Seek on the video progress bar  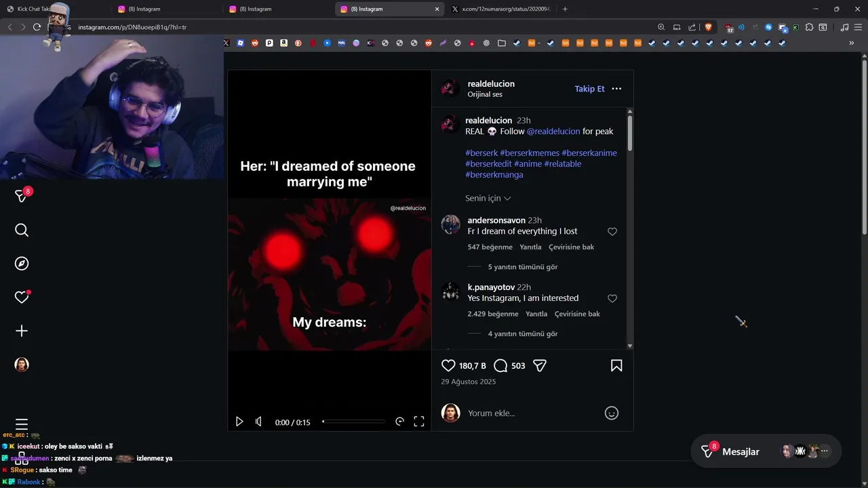coord(353,422)
